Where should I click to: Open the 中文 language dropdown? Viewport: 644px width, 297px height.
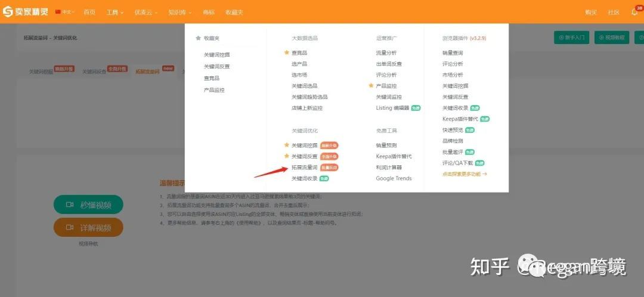click(65, 13)
